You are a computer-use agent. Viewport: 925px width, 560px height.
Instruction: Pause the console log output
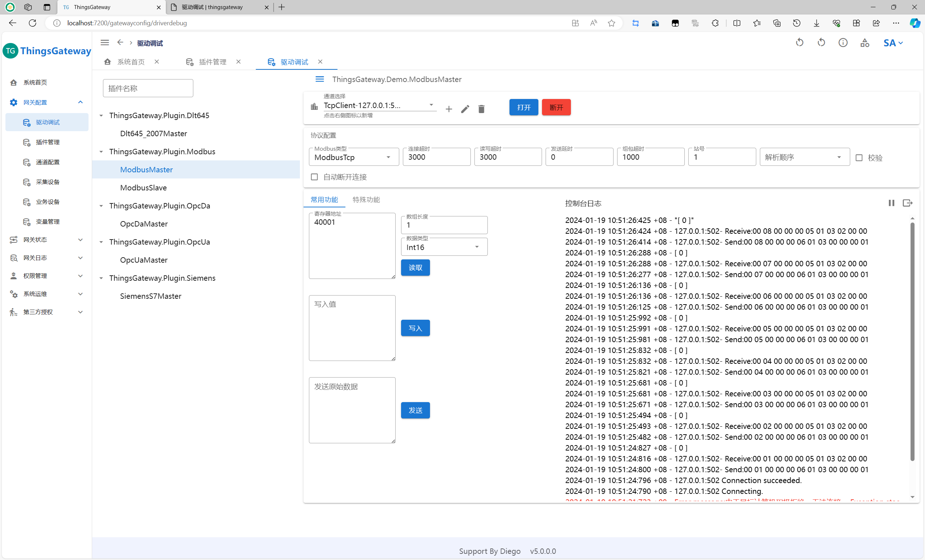click(891, 203)
